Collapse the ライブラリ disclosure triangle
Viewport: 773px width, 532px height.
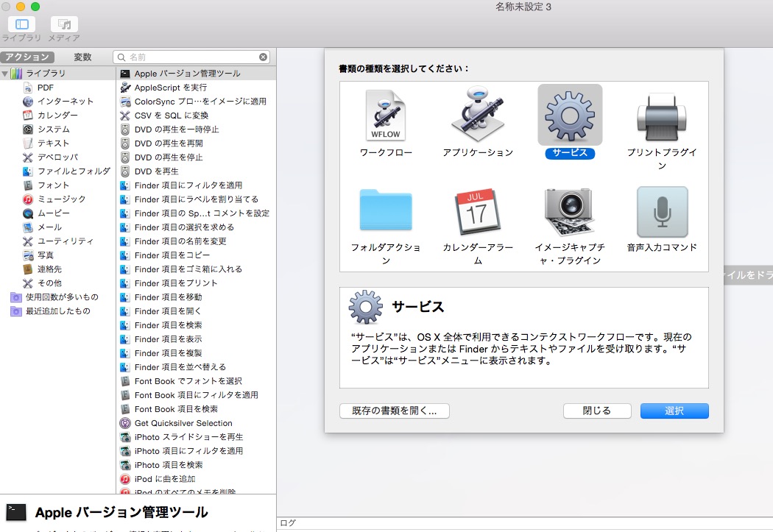click(x=6, y=73)
